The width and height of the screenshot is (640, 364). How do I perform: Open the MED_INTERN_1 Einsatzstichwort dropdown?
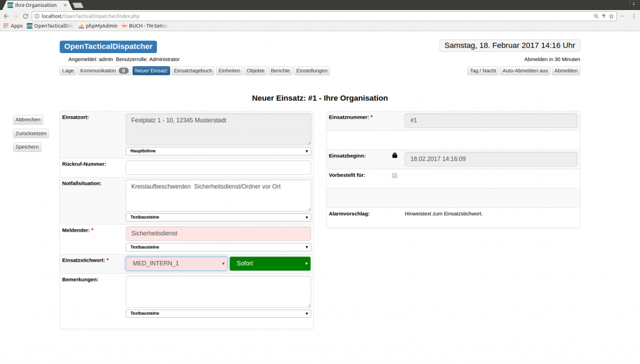176,263
